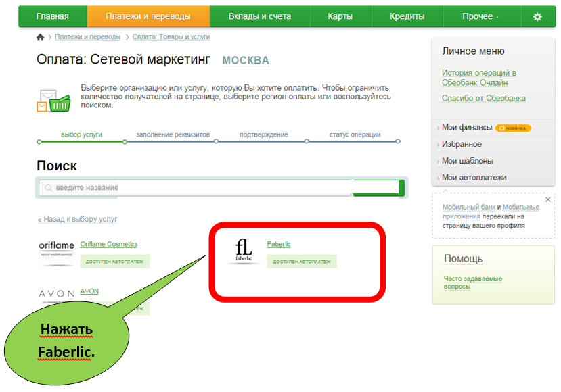This screenshot has width=561, height=392.
Task: Expand the Избранное menu item
Action: [x=462, y=145]
